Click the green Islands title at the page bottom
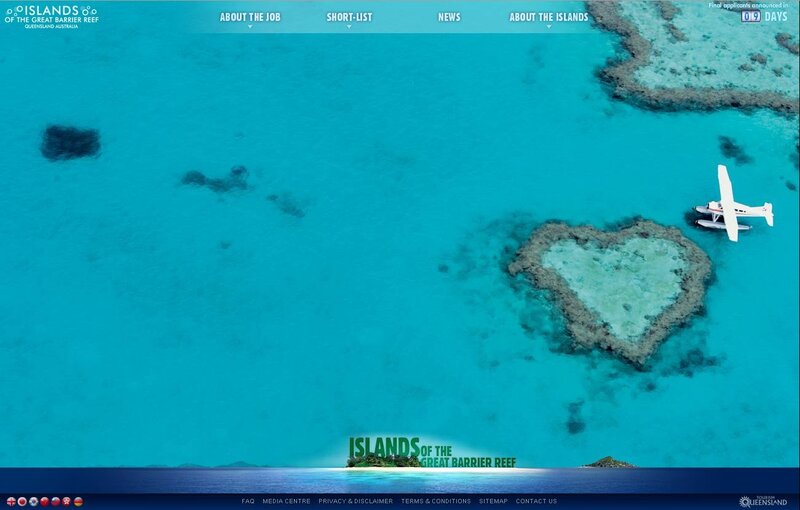The image size is (800, 510). (x=432, y=452)
